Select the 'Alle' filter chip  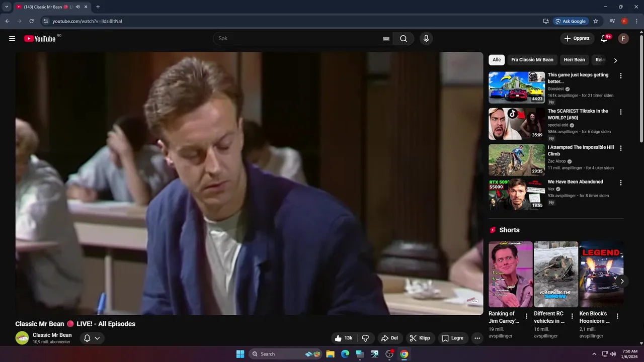coord(497,60)
